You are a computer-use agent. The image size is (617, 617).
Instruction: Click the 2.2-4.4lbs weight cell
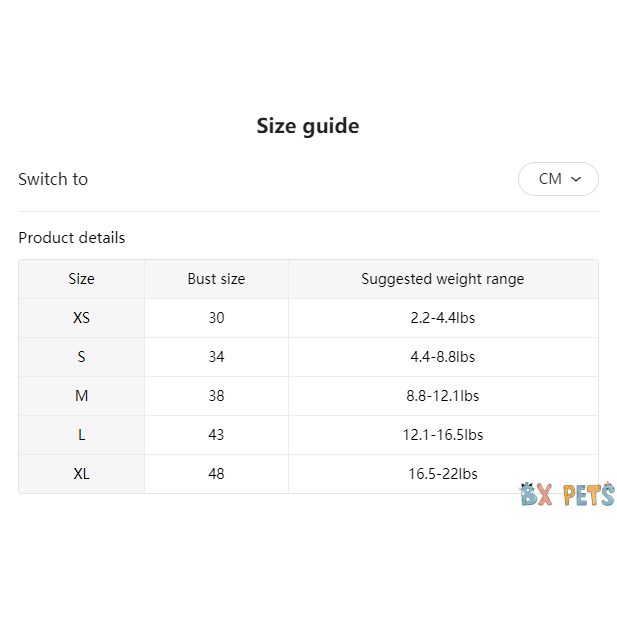tap(443, 318)
